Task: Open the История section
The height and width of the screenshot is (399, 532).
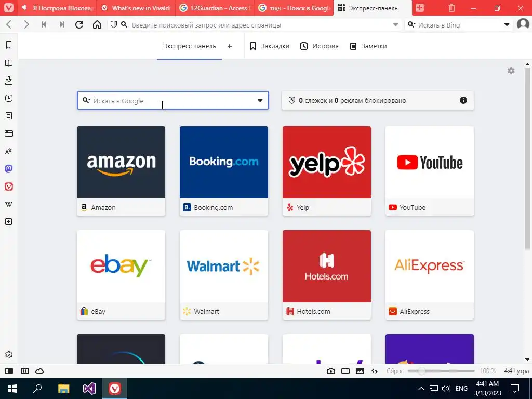Action: coord(320,46)
